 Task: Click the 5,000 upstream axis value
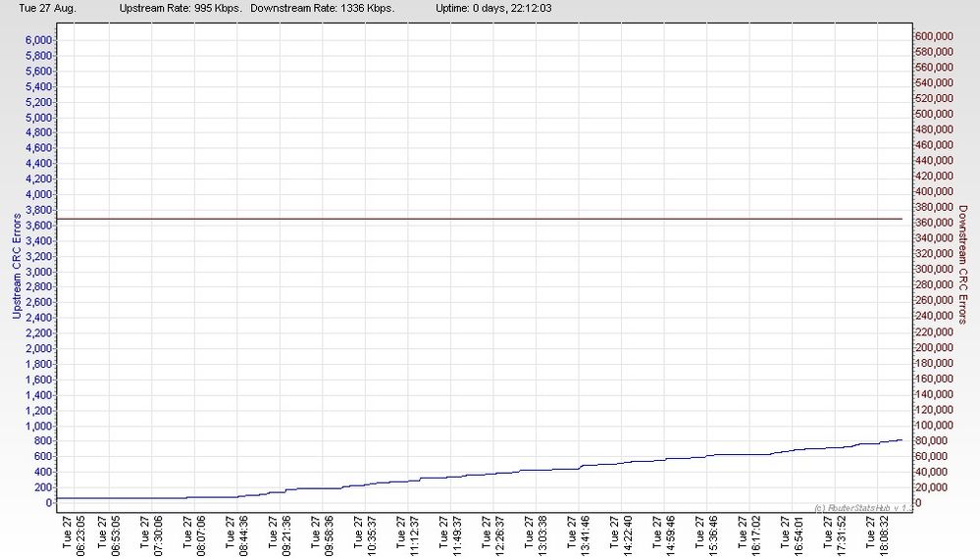39,118
